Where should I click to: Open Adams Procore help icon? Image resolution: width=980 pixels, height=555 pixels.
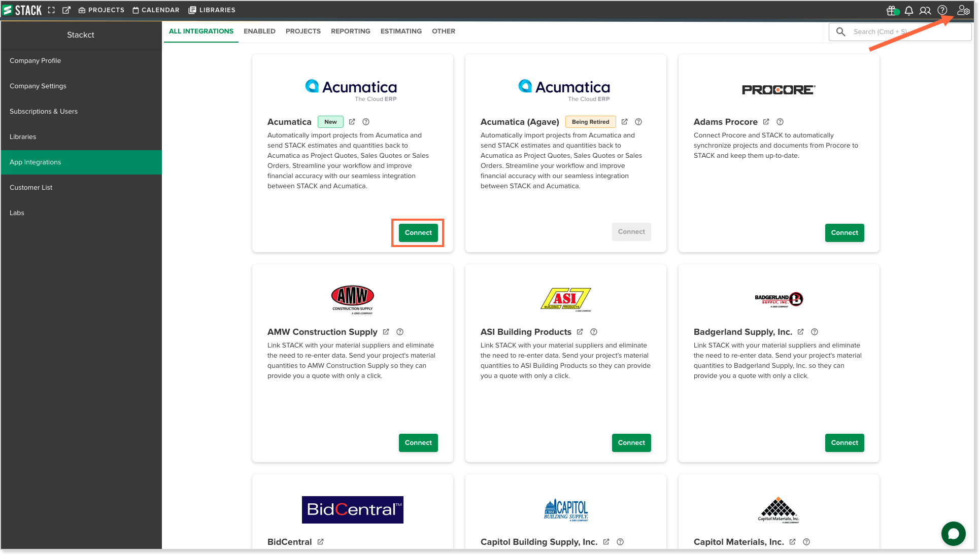780,122
